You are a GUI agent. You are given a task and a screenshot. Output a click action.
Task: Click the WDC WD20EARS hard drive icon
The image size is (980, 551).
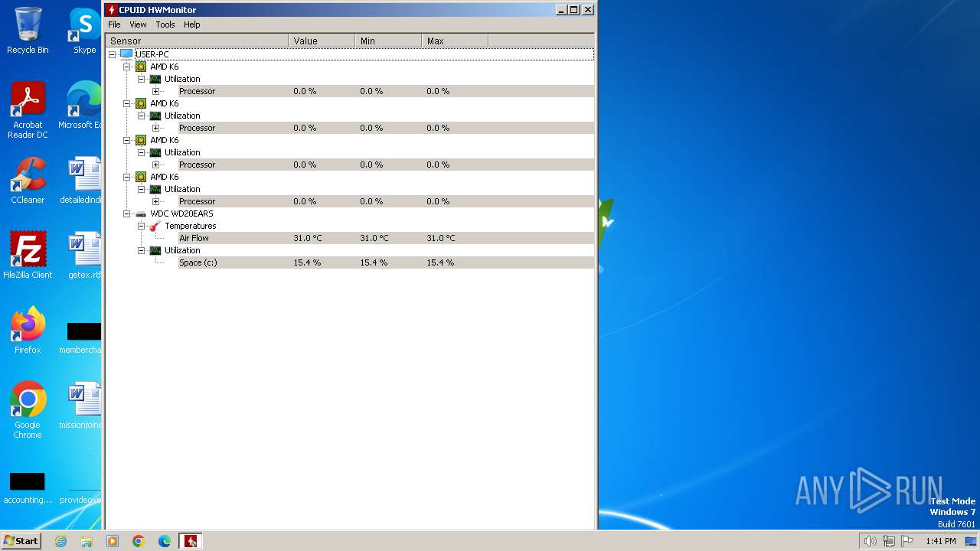[x=141, y=214]
